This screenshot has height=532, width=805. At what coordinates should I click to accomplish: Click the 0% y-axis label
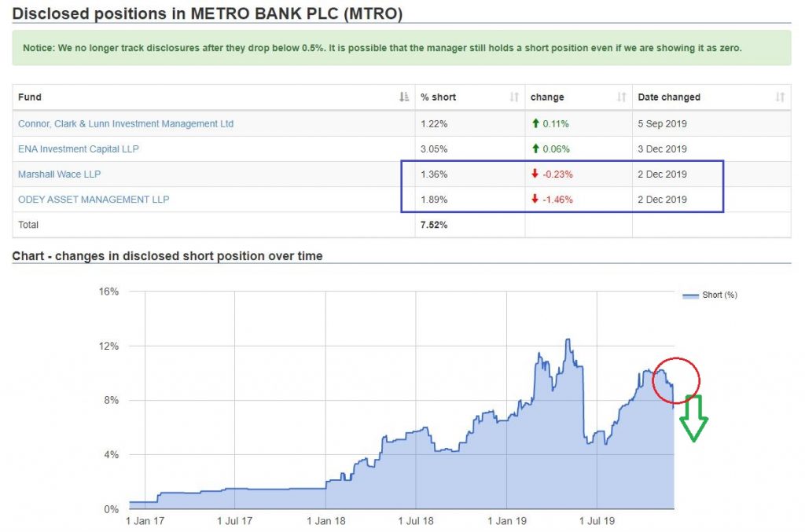[112, 509]
